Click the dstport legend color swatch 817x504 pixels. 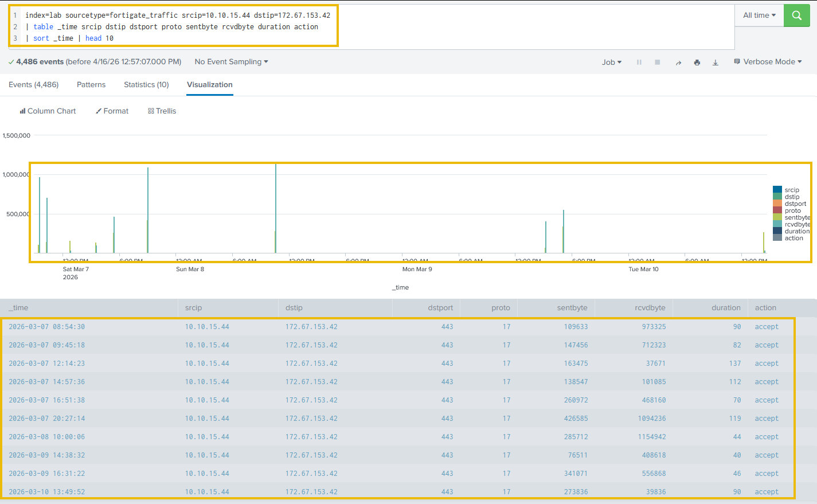click(777, 204)
